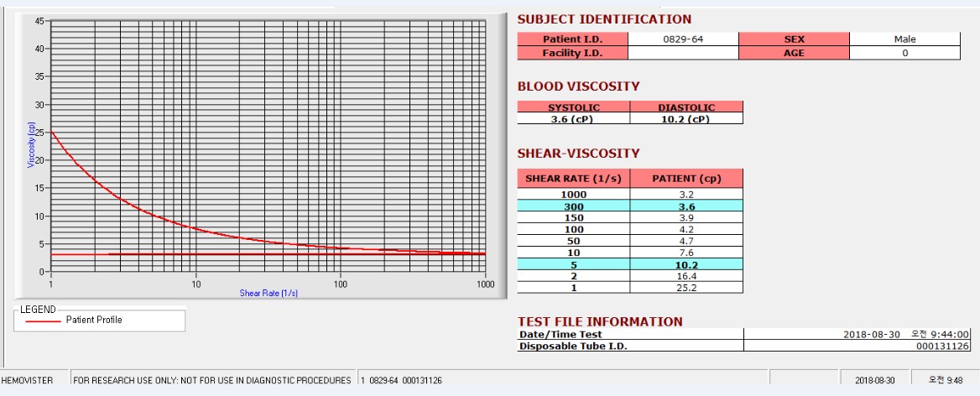
Task: Click the red Patient Profile legend line
Action: click(x=43, y=320)
